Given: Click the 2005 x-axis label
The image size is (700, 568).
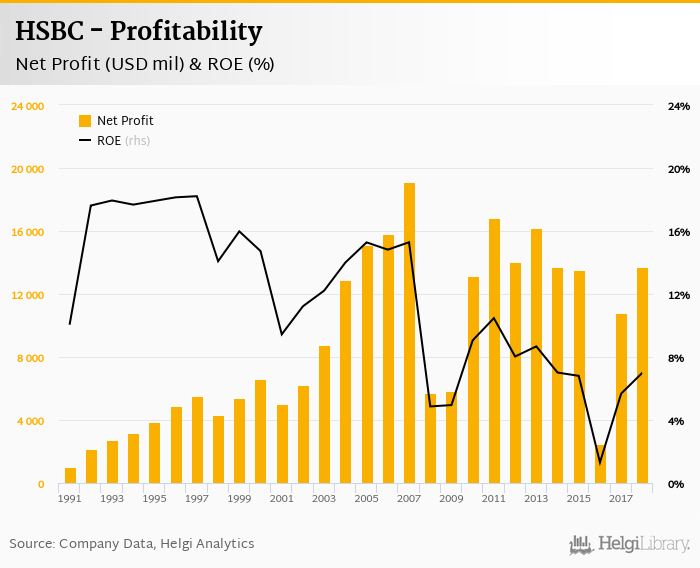Looking at the screenshot, I should (x=367, y=498).
